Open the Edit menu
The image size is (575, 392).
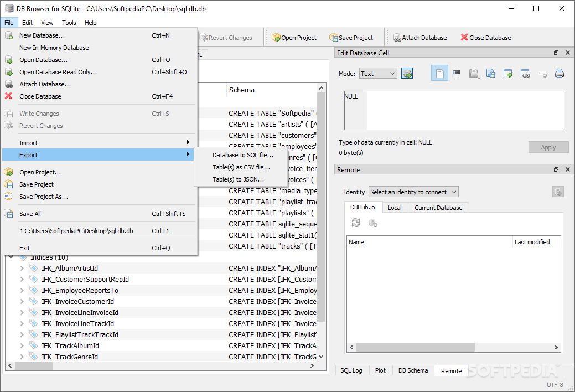pyautogui.click(x=27, y=22)
